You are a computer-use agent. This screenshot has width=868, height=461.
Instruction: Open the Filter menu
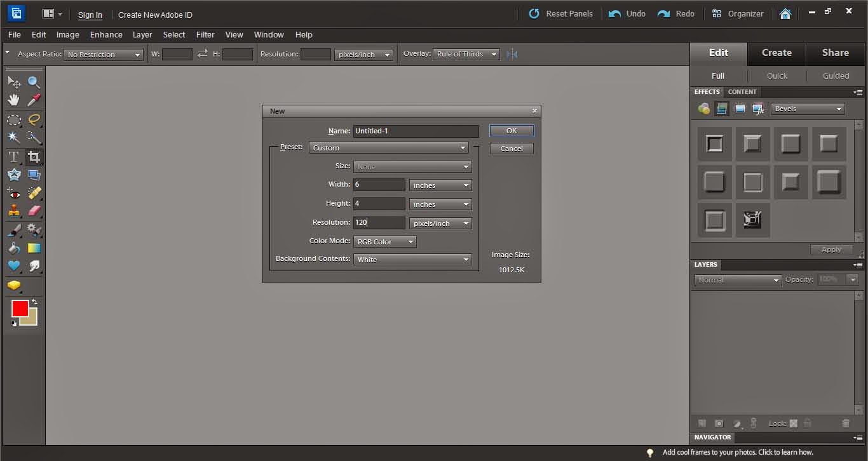[205, 35]
